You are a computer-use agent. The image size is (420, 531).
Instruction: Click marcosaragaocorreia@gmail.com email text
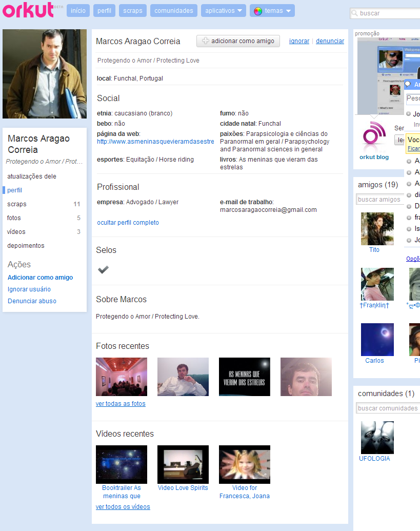[268, 210]
